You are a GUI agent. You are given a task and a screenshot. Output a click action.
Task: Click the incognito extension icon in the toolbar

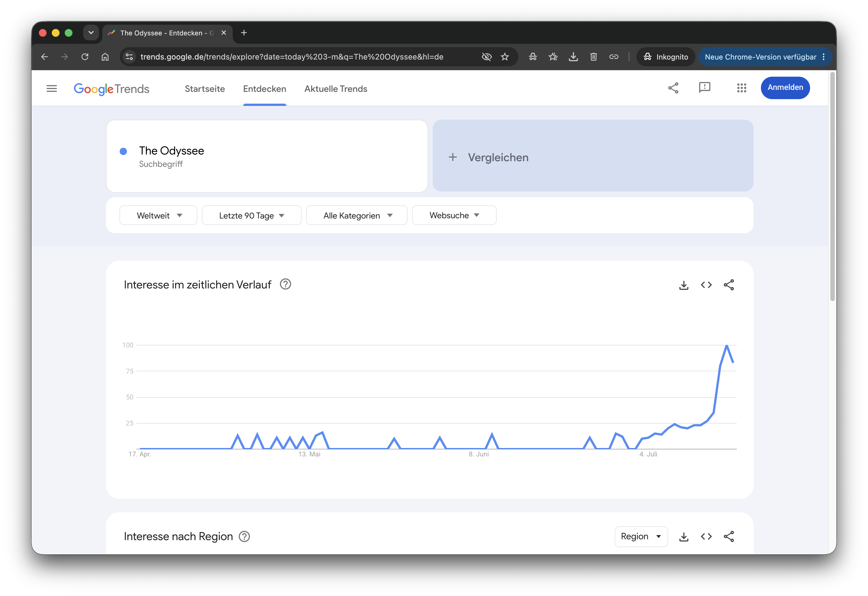(x=533, y=57)
